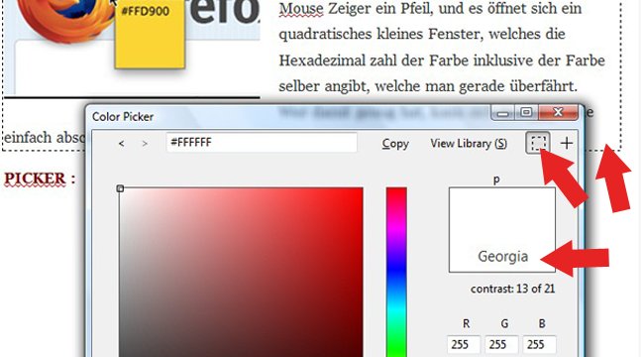644x357 pixels.
Task: Activate the dashed-square element selection tool
Action: pos(538,143)
